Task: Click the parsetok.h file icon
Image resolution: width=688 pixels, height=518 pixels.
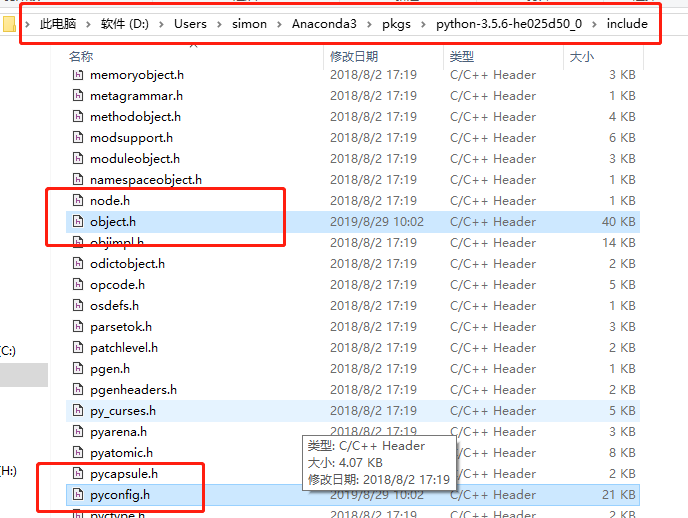Action: [78, 327]
